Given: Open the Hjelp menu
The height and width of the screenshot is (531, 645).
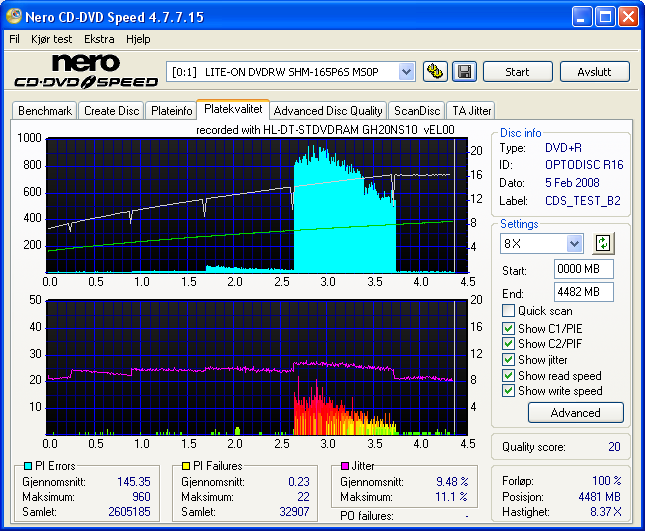Looking at the screenshot, I should click(x=138, y=39).
